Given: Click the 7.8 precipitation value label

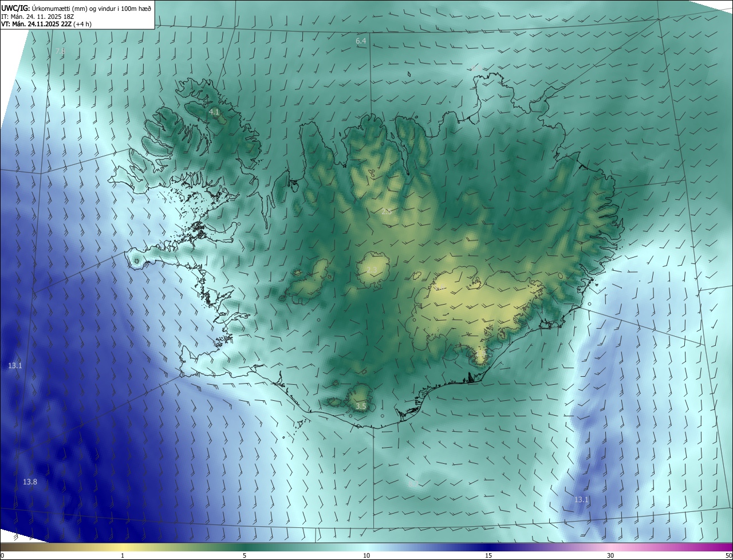Looking at the screenshot, I should point(60,52).
